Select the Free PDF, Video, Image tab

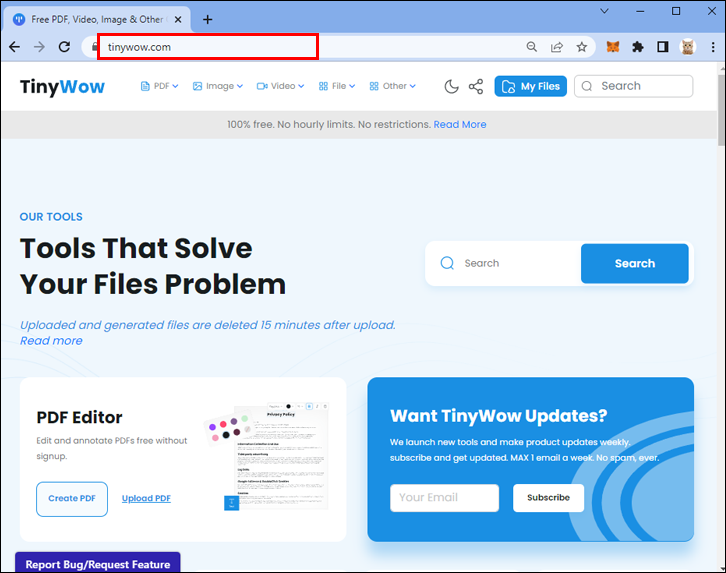coord(97,19)
